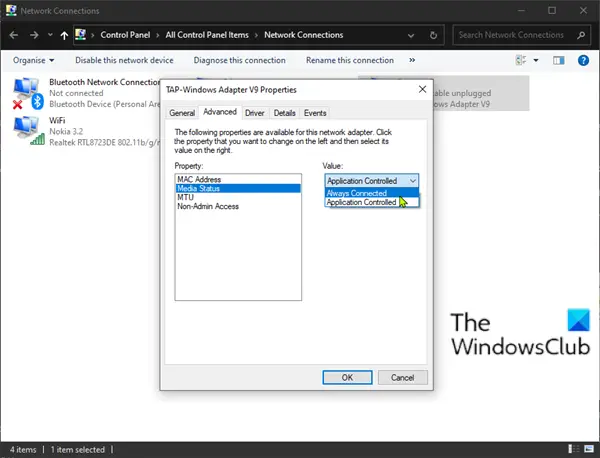Click All Control Panel Items breadcrumb

(x=207, y=35)
